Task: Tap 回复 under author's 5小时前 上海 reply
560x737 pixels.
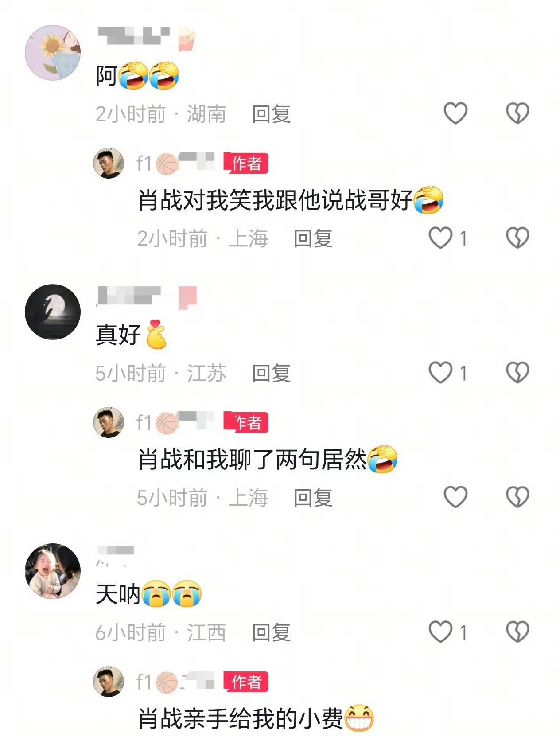Action: pyautogui.click(x=313, y=498)
